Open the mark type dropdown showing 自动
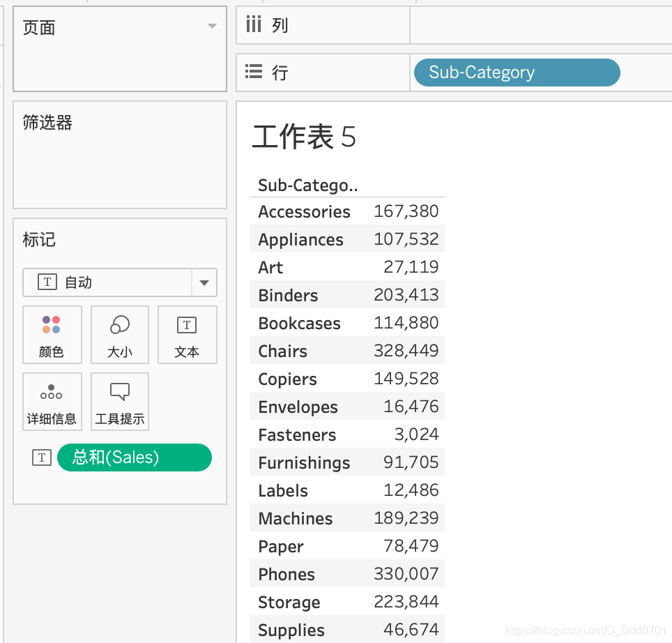672x643 pixels. pyautogui.click(x=120, y=282)
